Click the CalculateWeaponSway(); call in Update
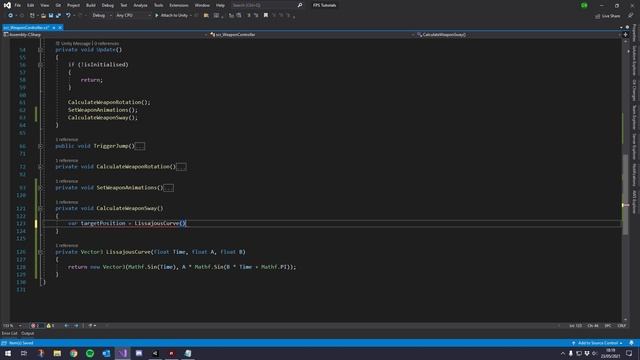Viewport: 640px width, 360px height. [103, 118]
